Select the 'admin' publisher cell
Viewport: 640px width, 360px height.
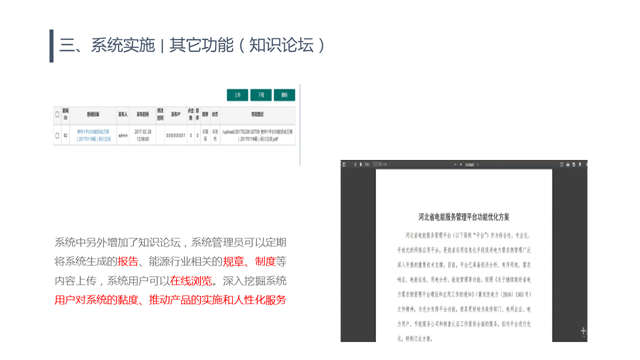123,135
